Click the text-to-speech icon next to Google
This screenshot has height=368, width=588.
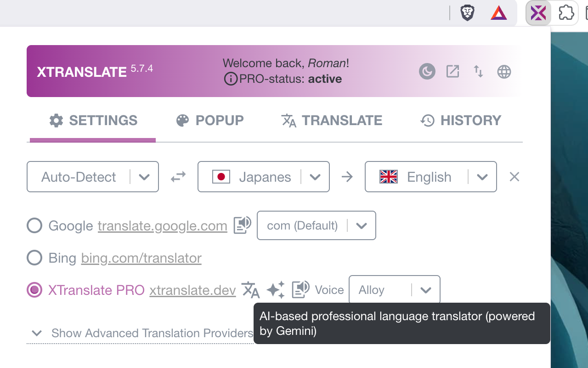243,225
